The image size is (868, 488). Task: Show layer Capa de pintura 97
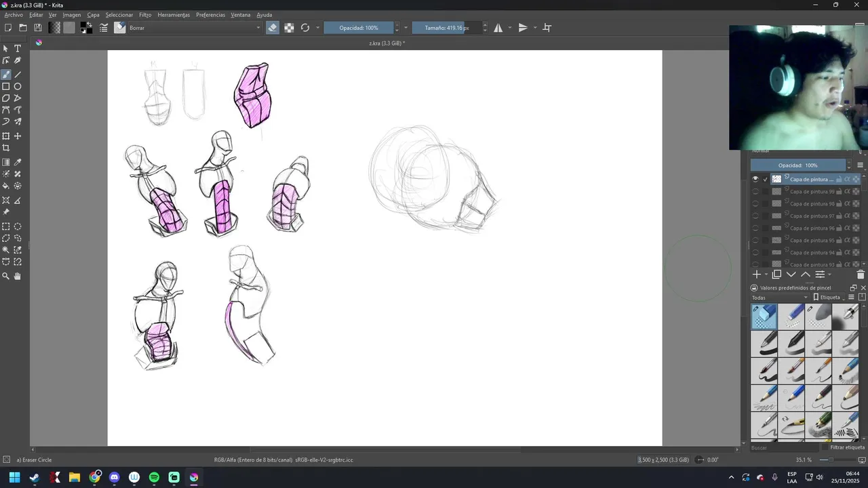(x=755, y=216)
